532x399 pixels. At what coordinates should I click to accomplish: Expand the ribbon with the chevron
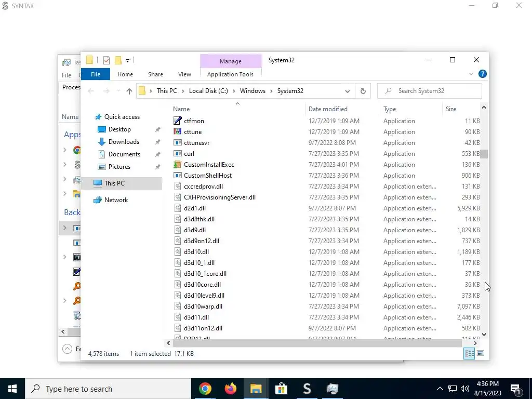point(471,74)
